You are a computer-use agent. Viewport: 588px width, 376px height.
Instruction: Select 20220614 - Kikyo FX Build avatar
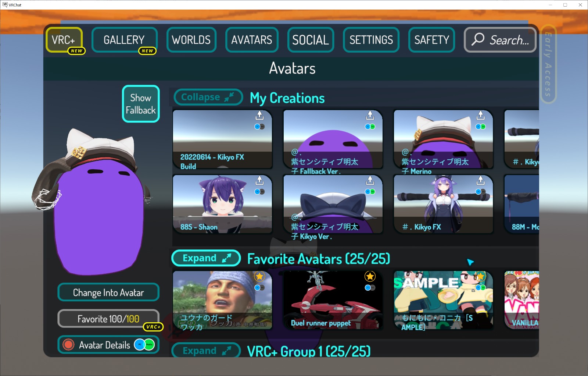pos(222,139)
